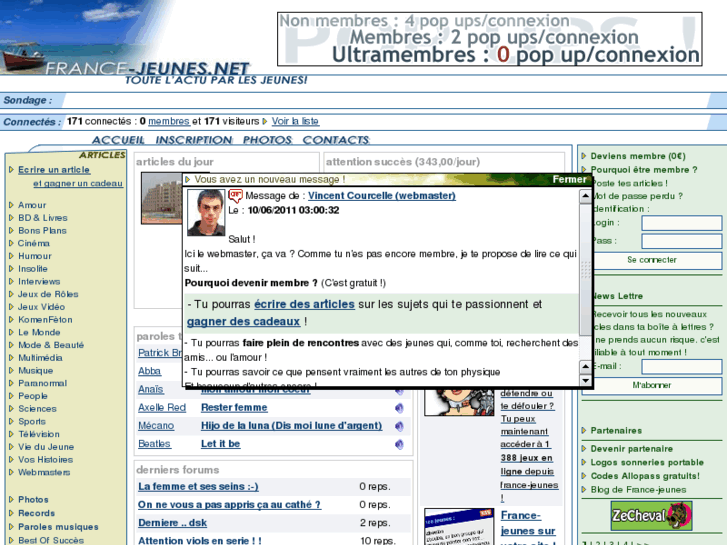The width and height of the screenshot is (727, 545).
Task: Click the webmaster's profile photo
Action: coord(206,212)
